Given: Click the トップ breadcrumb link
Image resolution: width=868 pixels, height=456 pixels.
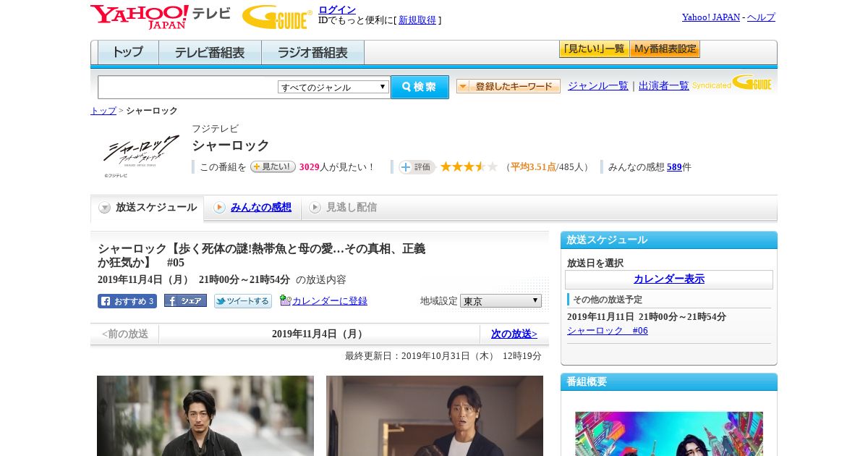Looking at the screenshot, I should point(103,111).
